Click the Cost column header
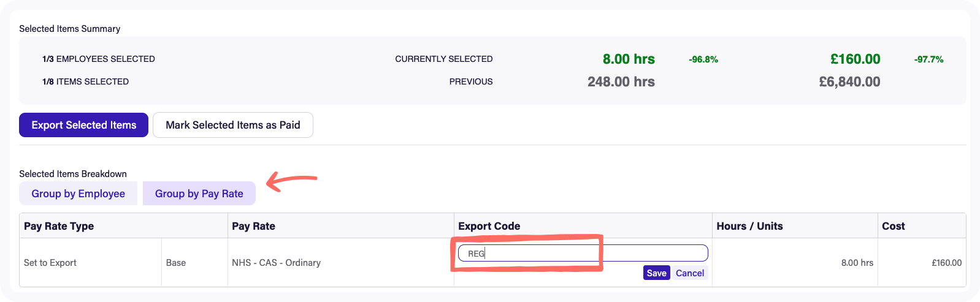Viewport: 980px width, 302px height. pyautogui.click(x=893, y=226)
